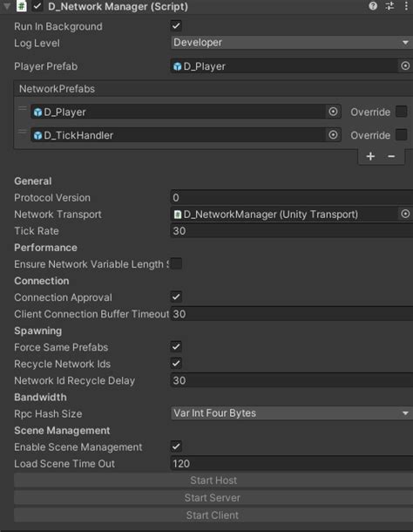Click the Player Prefab label
The height and width of the screenshot is (532, 413).
point(46,66)
